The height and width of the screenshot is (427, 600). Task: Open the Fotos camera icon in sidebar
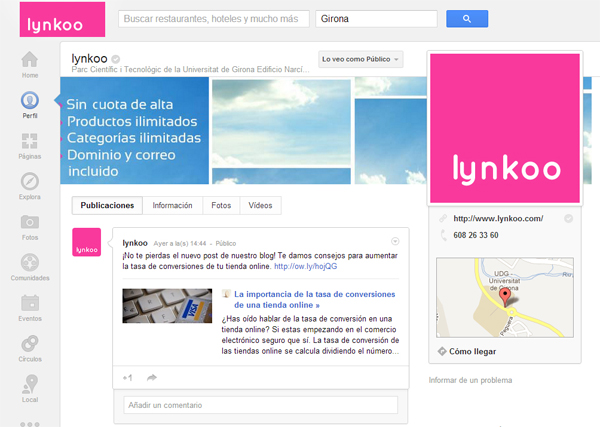pos(29,222)
